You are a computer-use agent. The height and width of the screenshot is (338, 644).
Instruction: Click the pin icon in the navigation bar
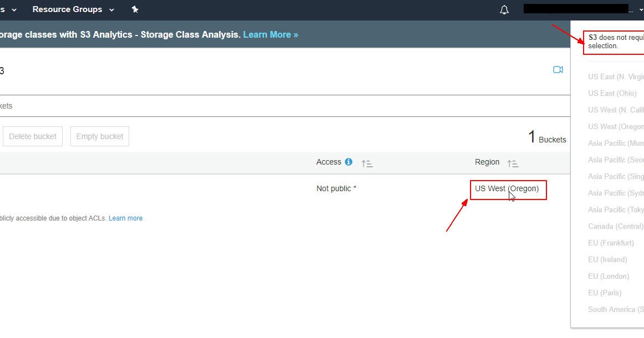[x=135, y=9]
